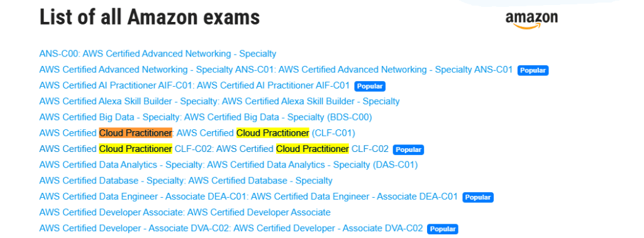
Task: Open the Alexa Skill Builder Specialty link
Action: pos(219,101)
